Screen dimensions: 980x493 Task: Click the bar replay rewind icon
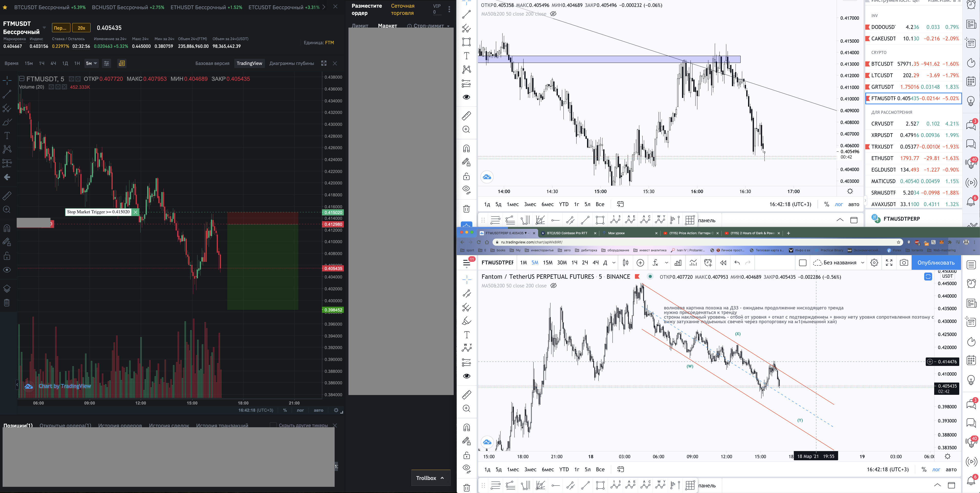[x=723, y=263]
